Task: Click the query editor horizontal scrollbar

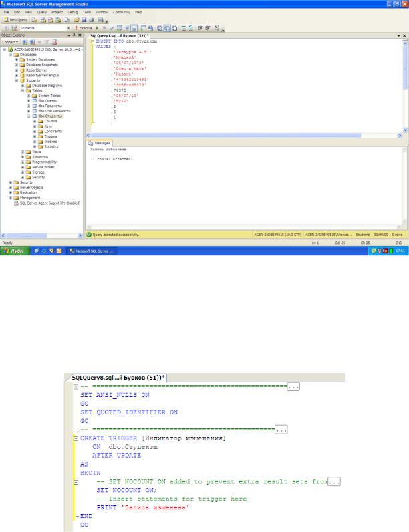Action: pyautogui.click(x=243, y=136)
